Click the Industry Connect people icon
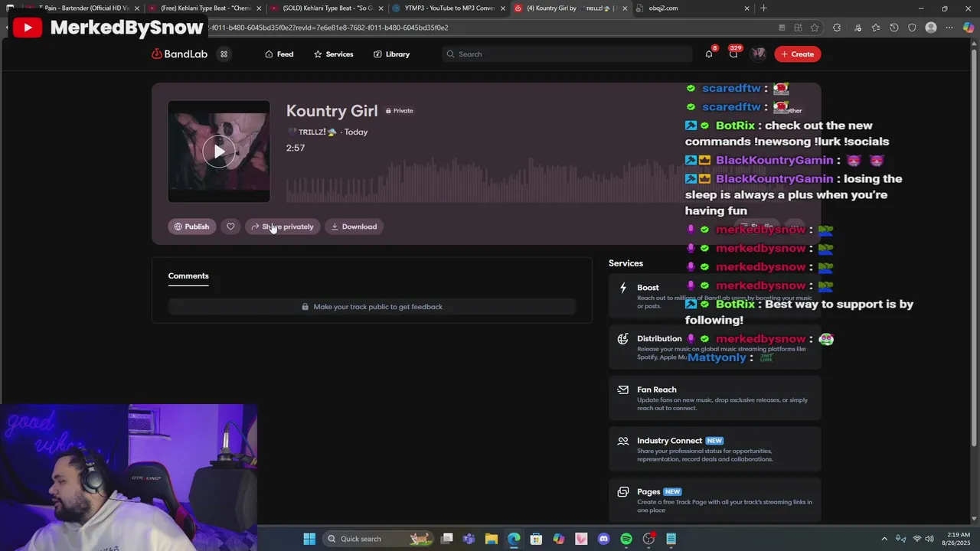980x551 pixels. [x=622, y=441]
